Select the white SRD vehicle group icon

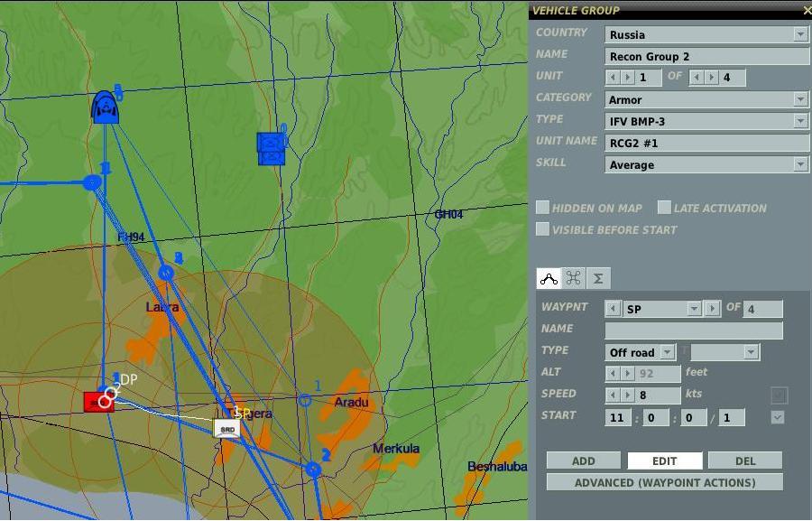coord(226,429)
